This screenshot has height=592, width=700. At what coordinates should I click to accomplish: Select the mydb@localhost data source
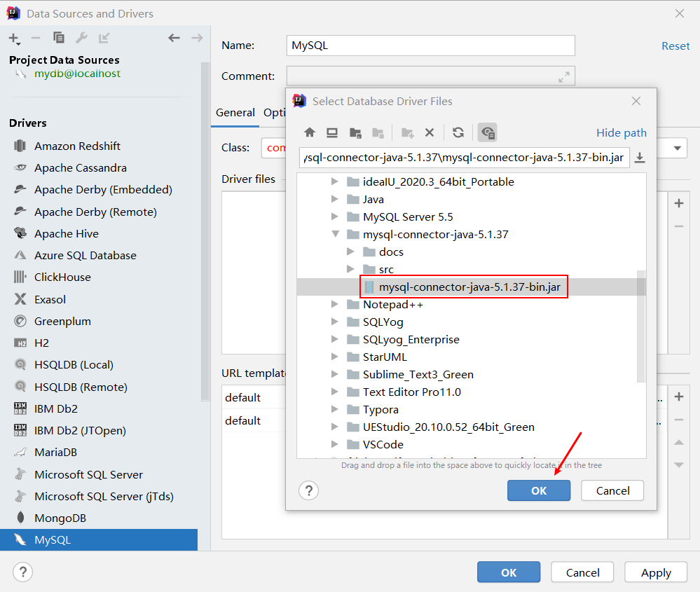(77, 74)
